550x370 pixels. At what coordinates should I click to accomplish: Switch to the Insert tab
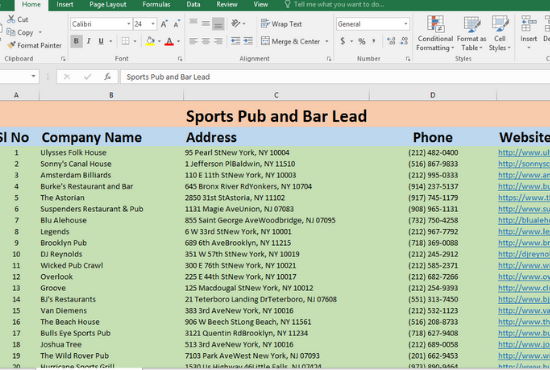65,5
